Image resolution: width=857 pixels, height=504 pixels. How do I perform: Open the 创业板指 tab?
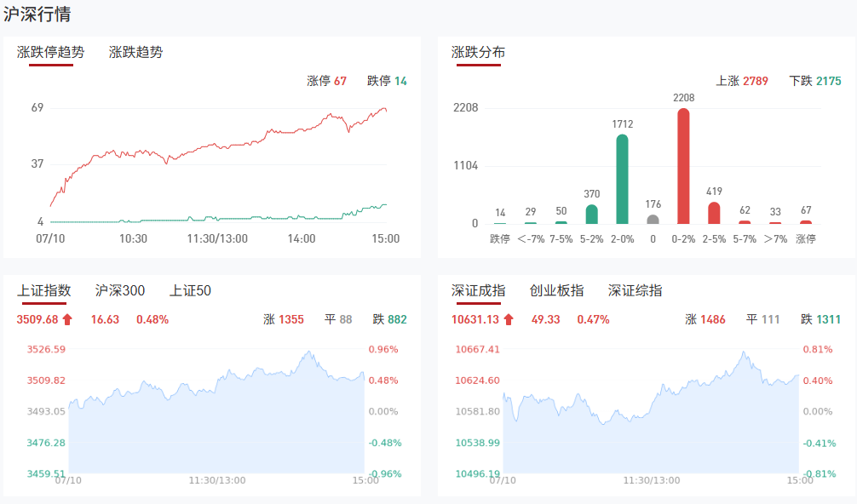point(556,290)
